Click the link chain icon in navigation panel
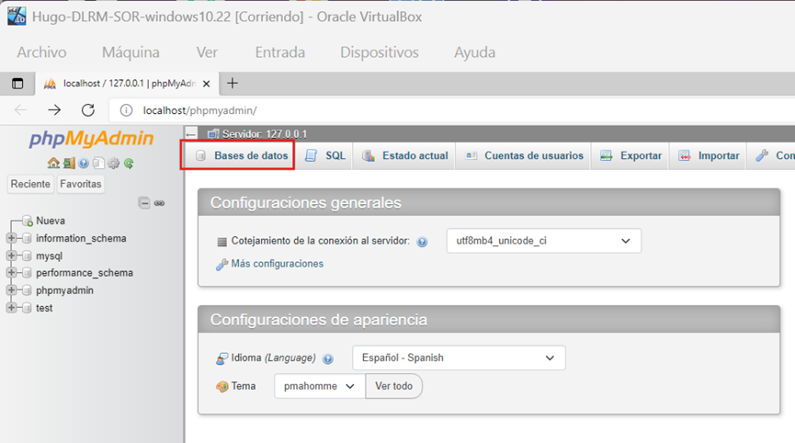The height and width of the screenshot is (443, 795). click(159, 203)
